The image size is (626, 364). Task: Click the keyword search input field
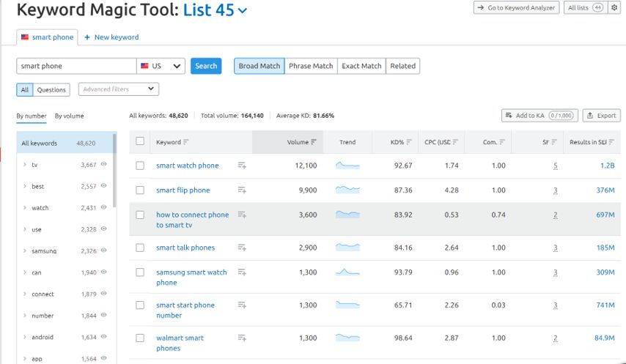(x=76, y=66)
